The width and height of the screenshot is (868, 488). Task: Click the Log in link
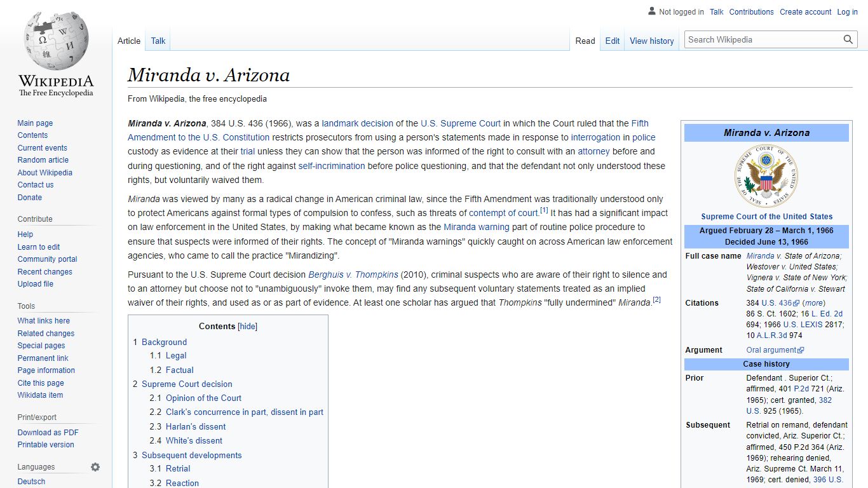coord(848,11)
